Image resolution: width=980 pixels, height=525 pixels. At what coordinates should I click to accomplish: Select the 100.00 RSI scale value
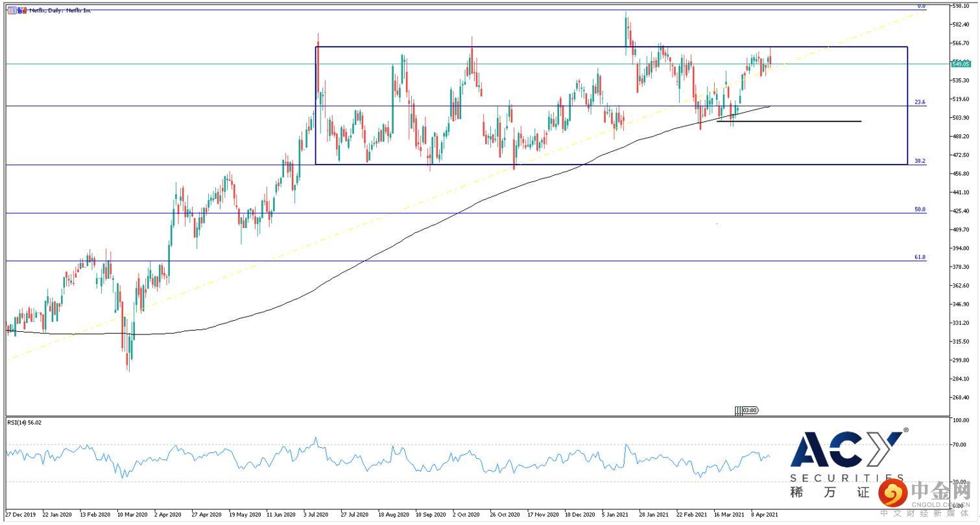coord(961,421)
